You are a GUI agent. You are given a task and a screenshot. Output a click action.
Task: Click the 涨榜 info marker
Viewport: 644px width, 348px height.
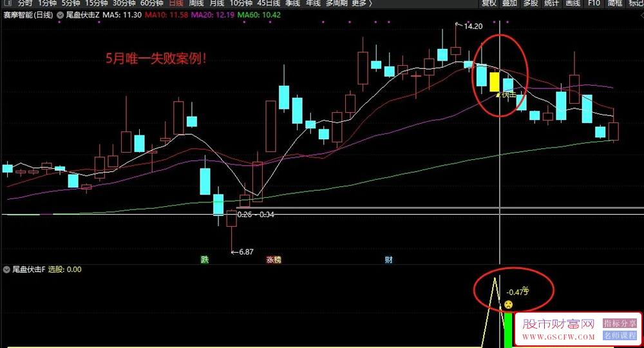click(x=274, y=260)
